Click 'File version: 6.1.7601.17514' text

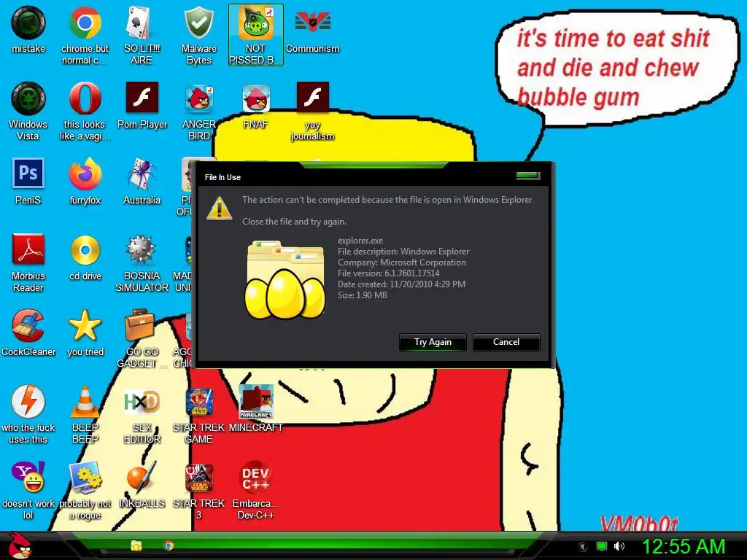pos(388,273)
